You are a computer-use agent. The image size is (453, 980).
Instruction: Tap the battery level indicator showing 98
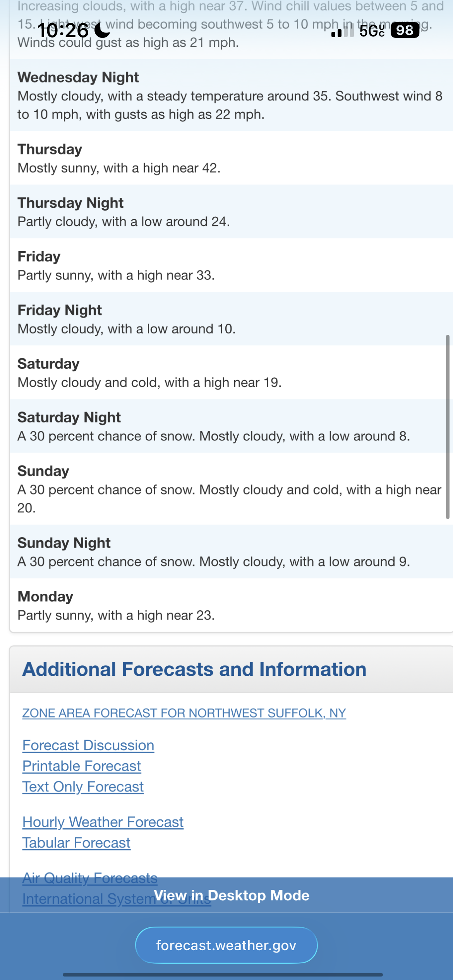[405, 30]
